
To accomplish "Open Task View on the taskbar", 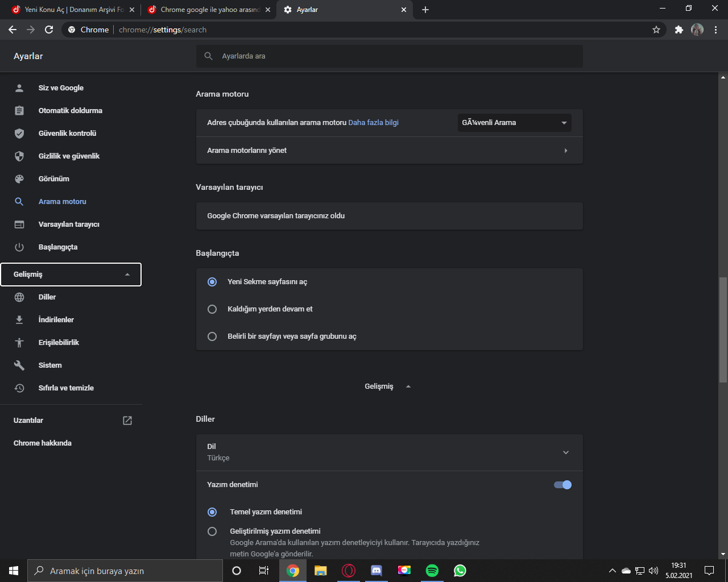I will tap(263, 571).
